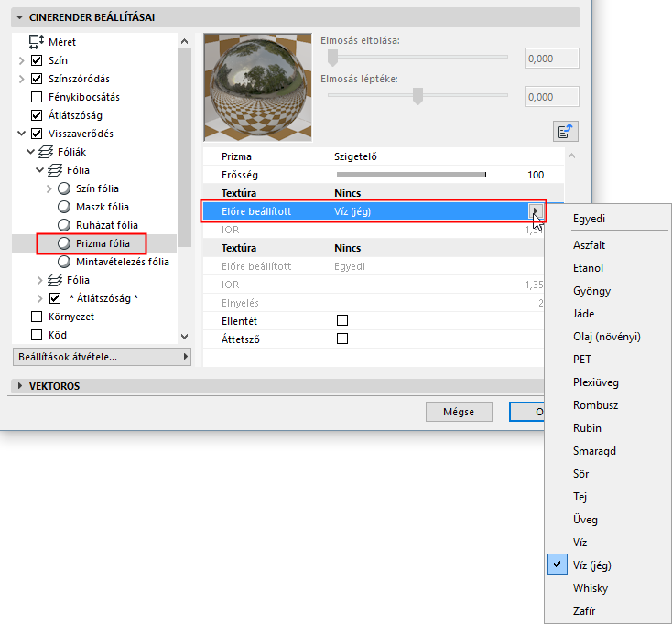Select the Mintavételezés fólia tree item

pos(123,262)
